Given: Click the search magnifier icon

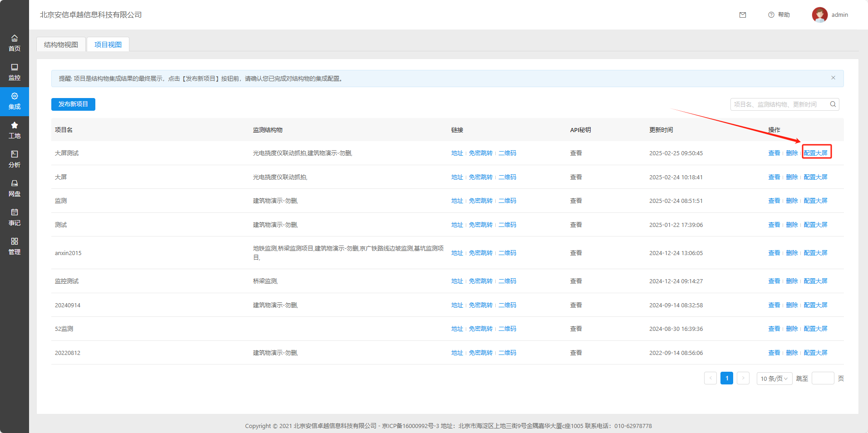Looking at the screenshot, I should pyautogui.click(x=833, y=104).
